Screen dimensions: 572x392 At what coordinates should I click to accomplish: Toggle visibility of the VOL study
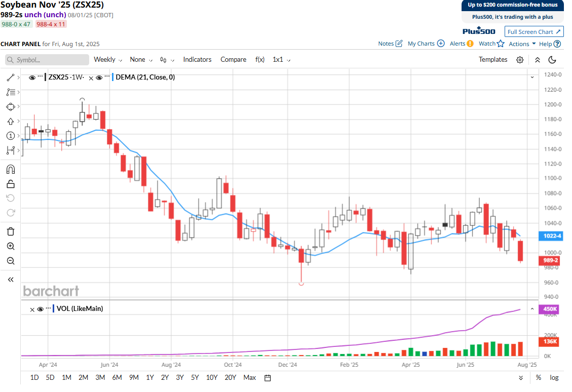tap(40, 308)
